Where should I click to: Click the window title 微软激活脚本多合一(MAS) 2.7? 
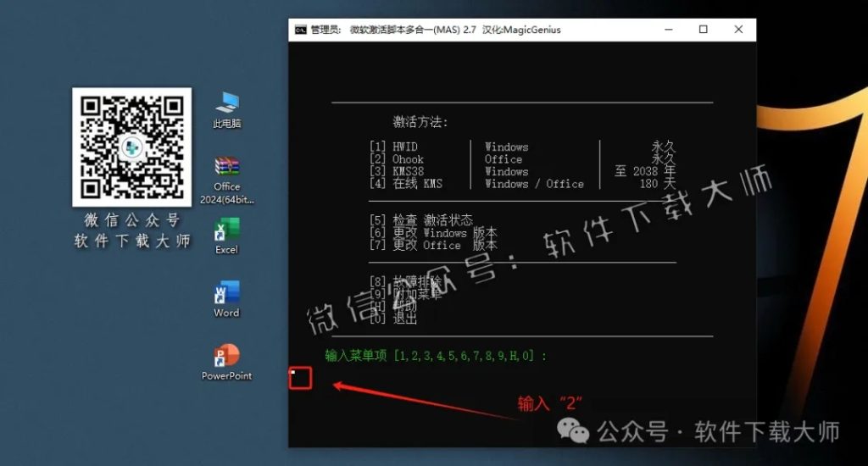pyautogui.click(x=413, y=30)
